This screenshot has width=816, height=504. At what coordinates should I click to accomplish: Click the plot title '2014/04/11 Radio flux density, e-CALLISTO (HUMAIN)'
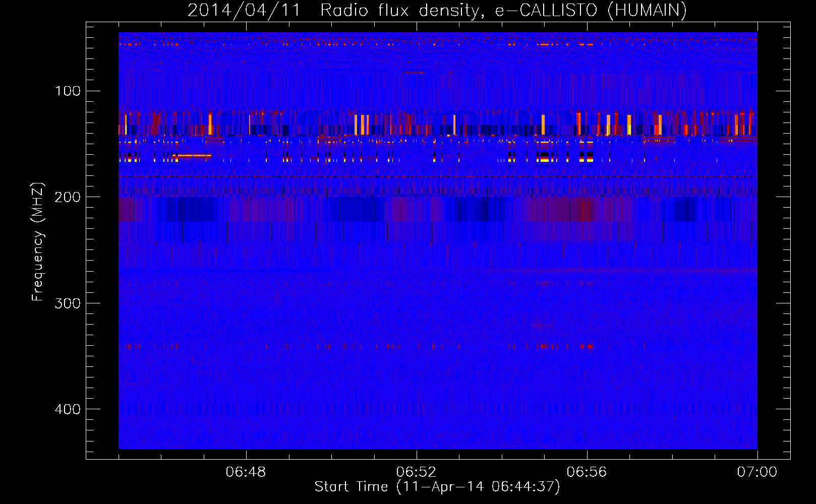coord(437,10)
